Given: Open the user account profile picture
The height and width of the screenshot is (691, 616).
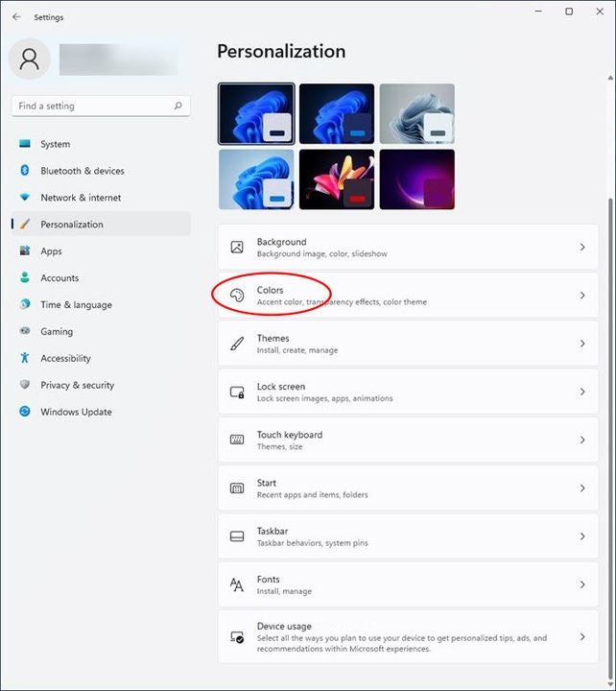Looking at the screenshot, I should click(x=30, y=60).
